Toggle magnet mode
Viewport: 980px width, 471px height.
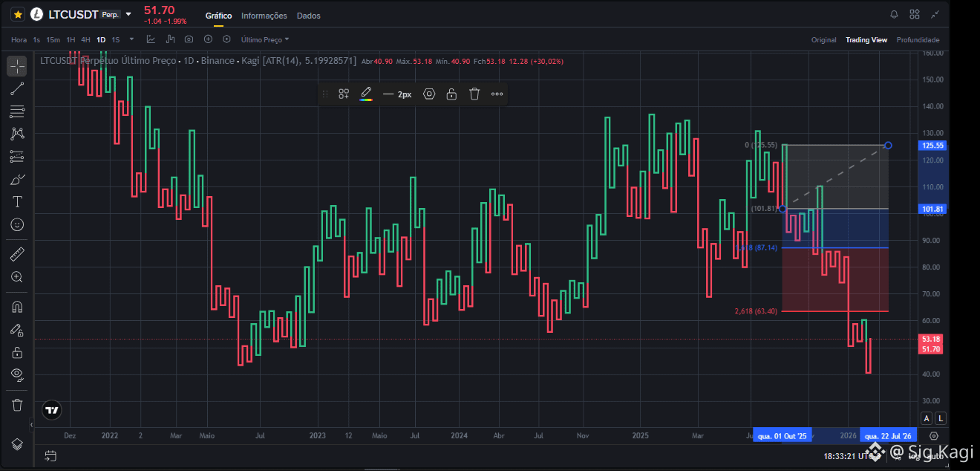click(17, 307)
